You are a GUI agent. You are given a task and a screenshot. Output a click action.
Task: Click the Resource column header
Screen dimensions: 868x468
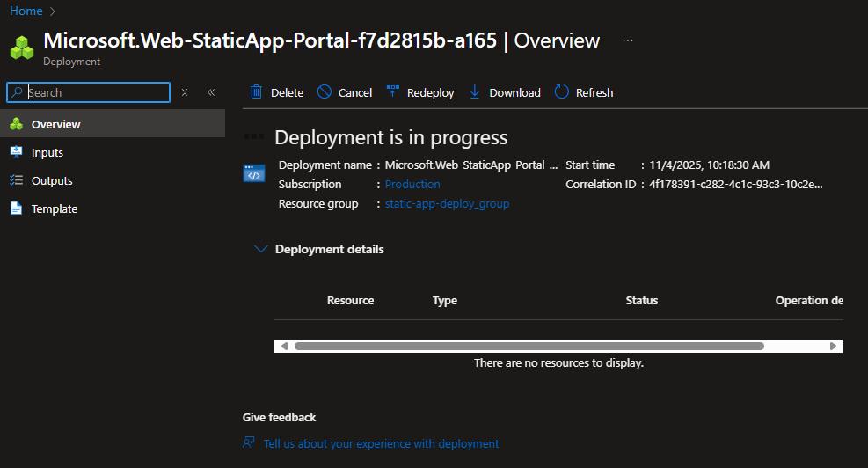(x=350, y=300)
